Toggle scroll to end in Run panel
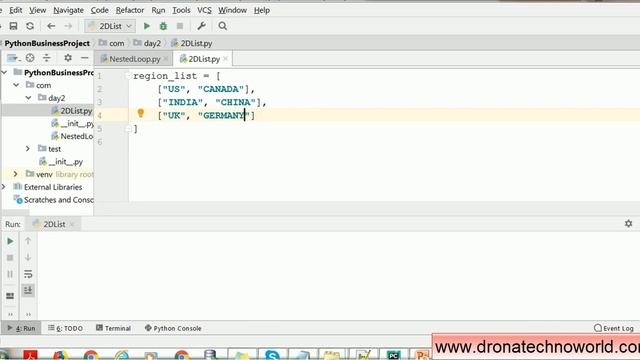The width and height of the screenshot is (640, 360). [x=28, y=291]
